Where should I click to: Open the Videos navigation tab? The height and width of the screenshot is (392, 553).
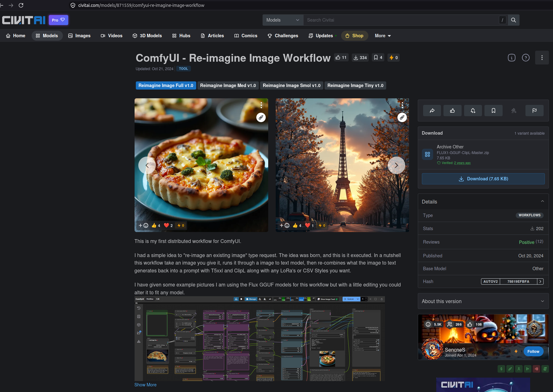[112, 36]
